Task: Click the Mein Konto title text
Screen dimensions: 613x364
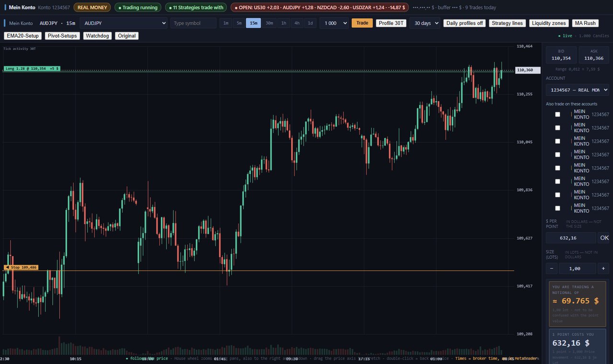Action: 22,8
